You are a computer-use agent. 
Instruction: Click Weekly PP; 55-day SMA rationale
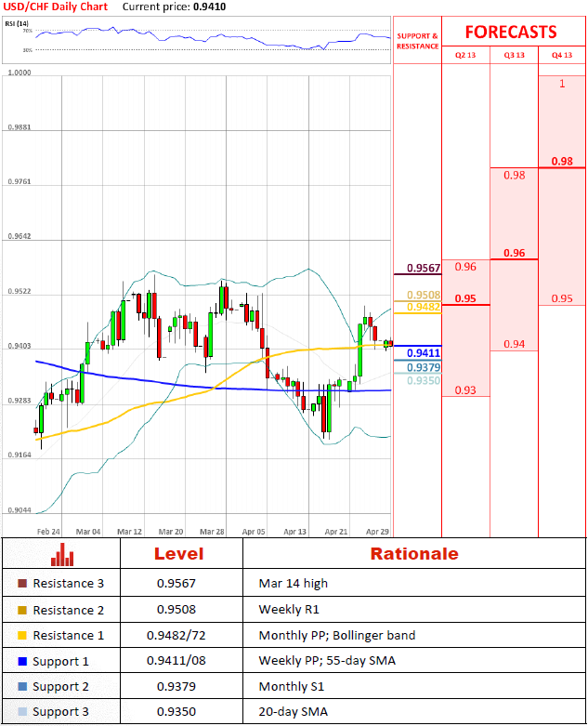[327, 661]
